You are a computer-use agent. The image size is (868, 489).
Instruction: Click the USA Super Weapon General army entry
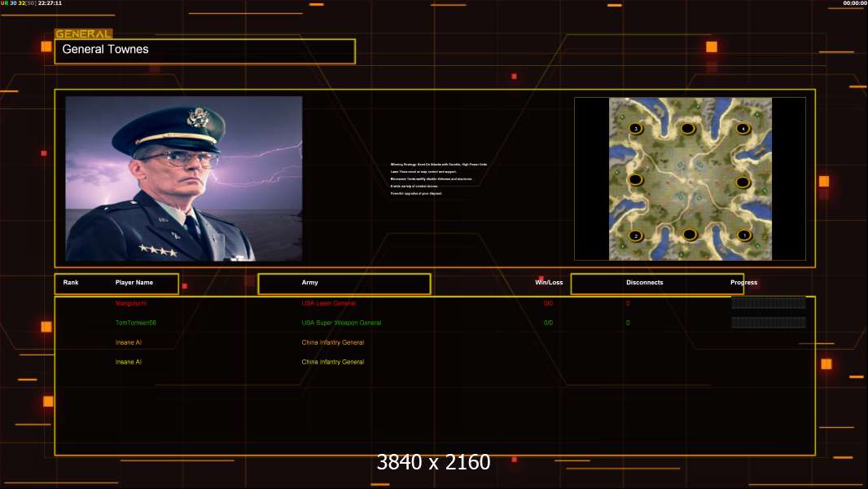(x=341, y=323)
